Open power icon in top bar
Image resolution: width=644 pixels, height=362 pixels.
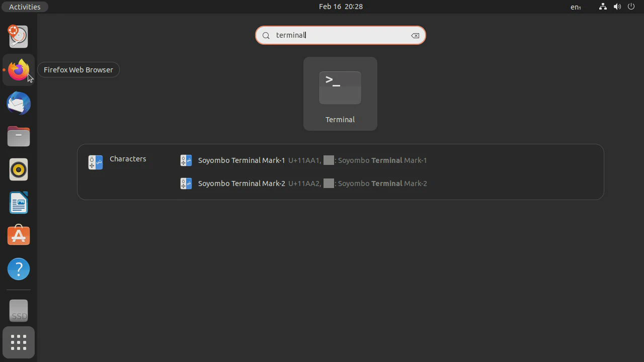pos(631,7)
